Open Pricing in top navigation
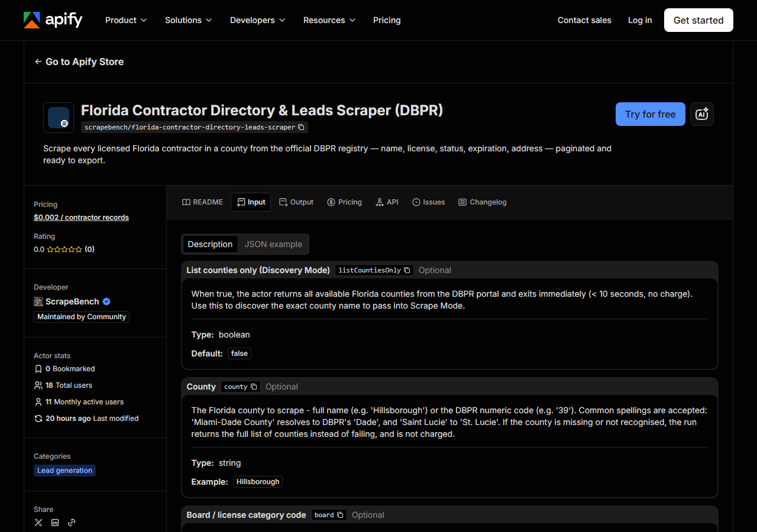Viewport: 757px width, 532px height. tap(387, 20)
